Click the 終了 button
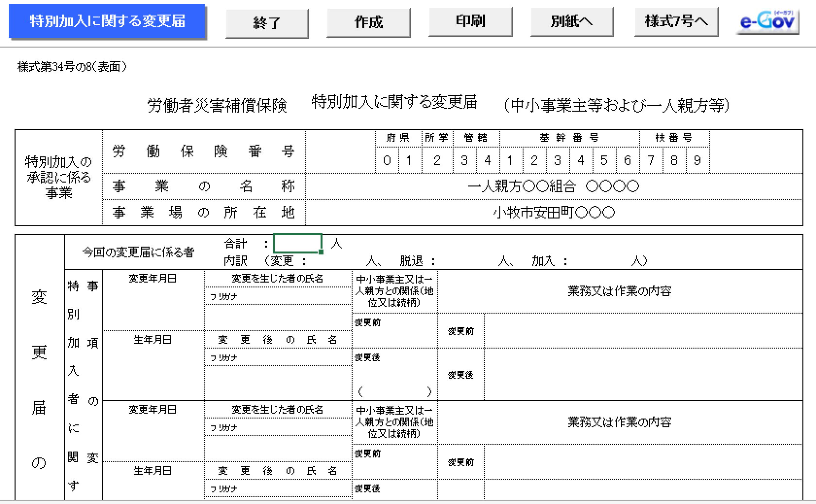This screenshot has width=816, height=504. [267, 22]
